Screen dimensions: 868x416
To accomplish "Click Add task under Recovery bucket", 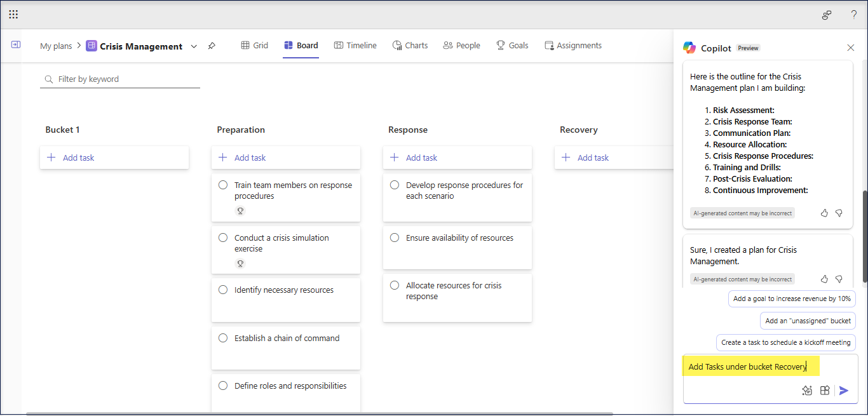I will coord(592,158).
